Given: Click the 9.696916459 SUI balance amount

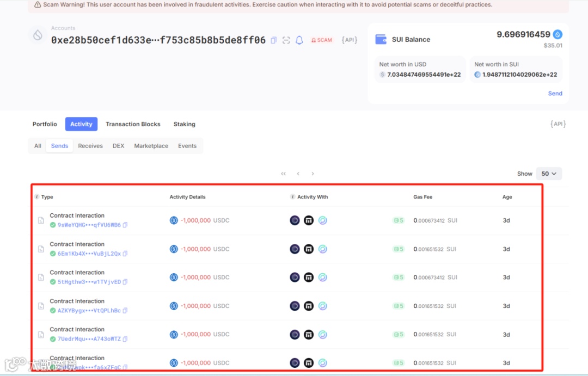Looking at the screenshot, I should pyautogui.click(x=524, y=34).
